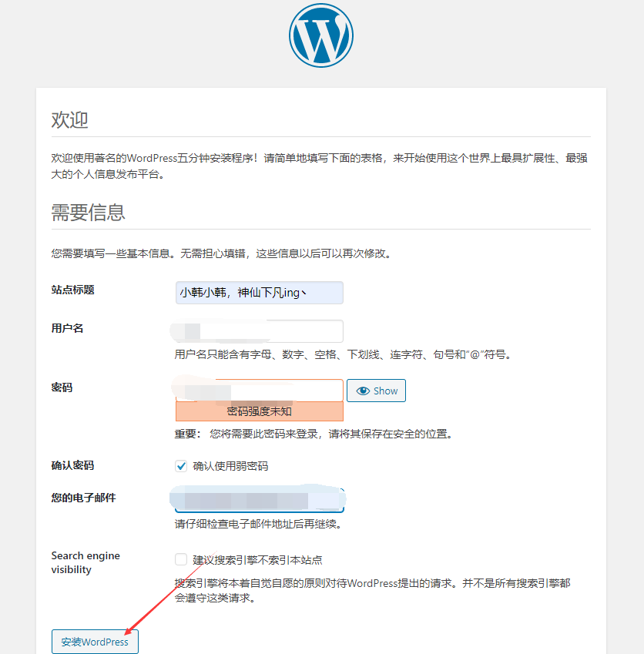
Task: Click the 需要信息 heading
Action: tap(88, 213)
